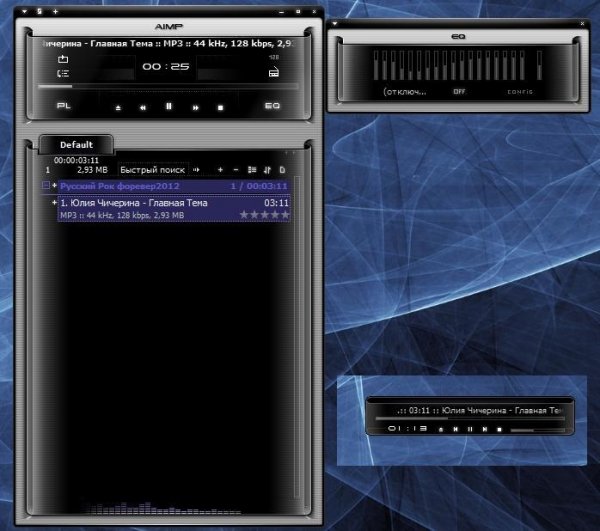Select track 1. Юлия Чичерина - Главная Тема
The image size is (600, 531).
[x=174, y=208]
